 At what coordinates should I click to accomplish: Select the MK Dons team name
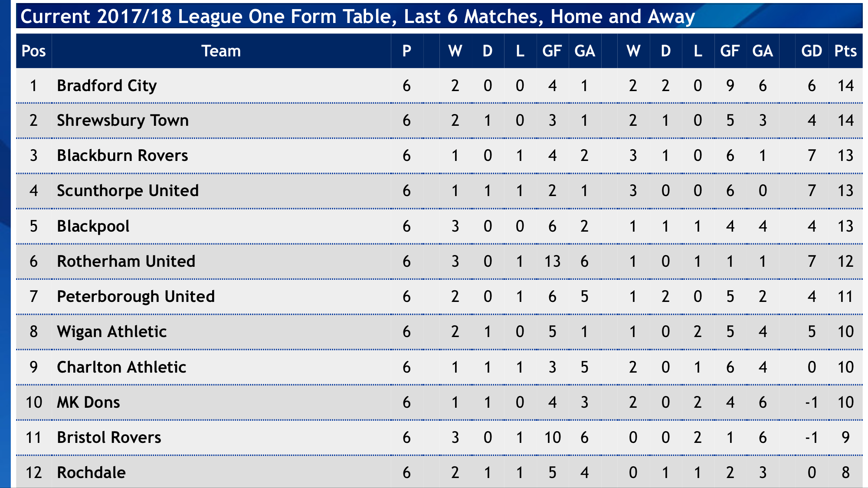point(88,403)
